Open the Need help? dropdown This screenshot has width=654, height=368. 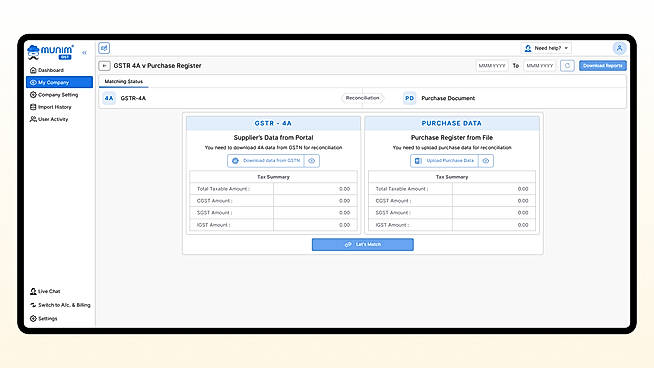click(x=546, y=48)
